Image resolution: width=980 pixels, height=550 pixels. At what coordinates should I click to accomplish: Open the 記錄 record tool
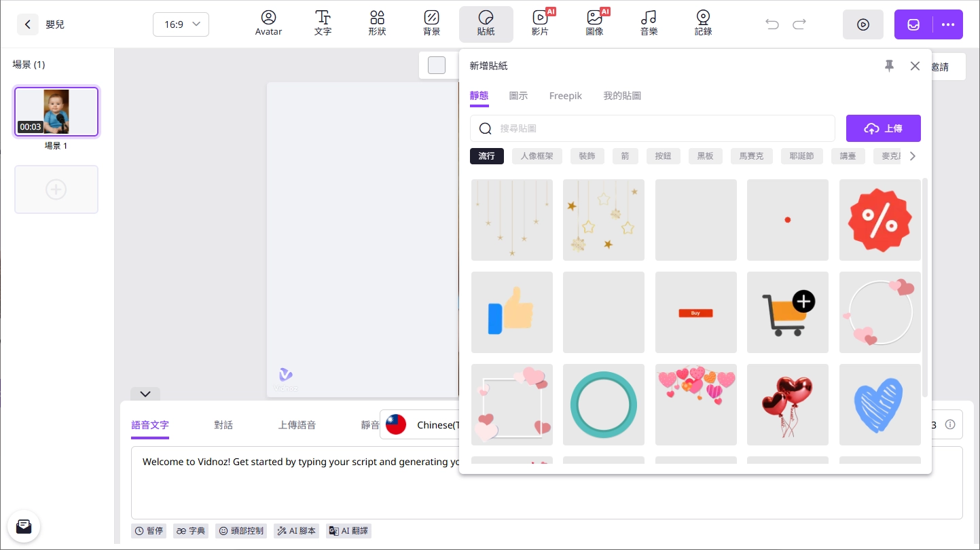click(x=704, y=23)
